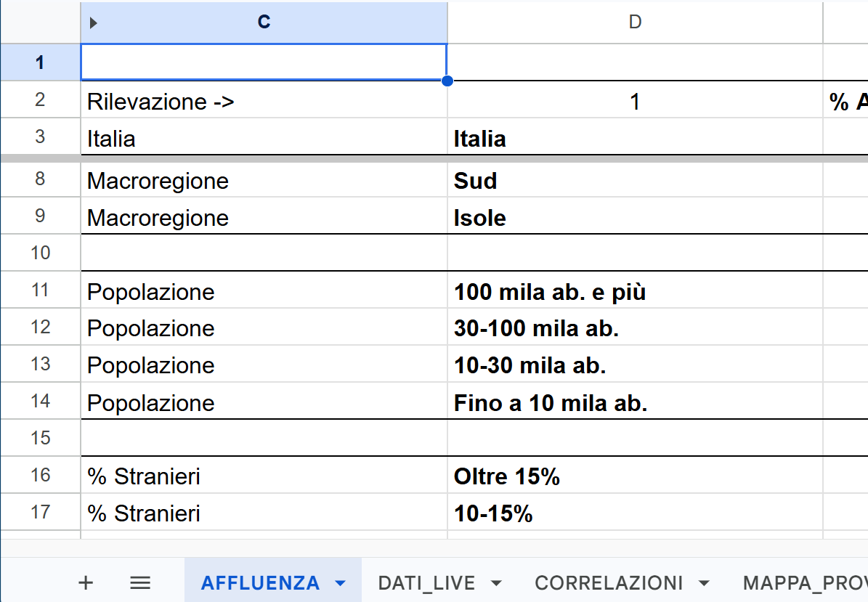Screen dimensions: 868x602
Task: Select cell C3 'Italia' in column C
Action: coord(264,136)
